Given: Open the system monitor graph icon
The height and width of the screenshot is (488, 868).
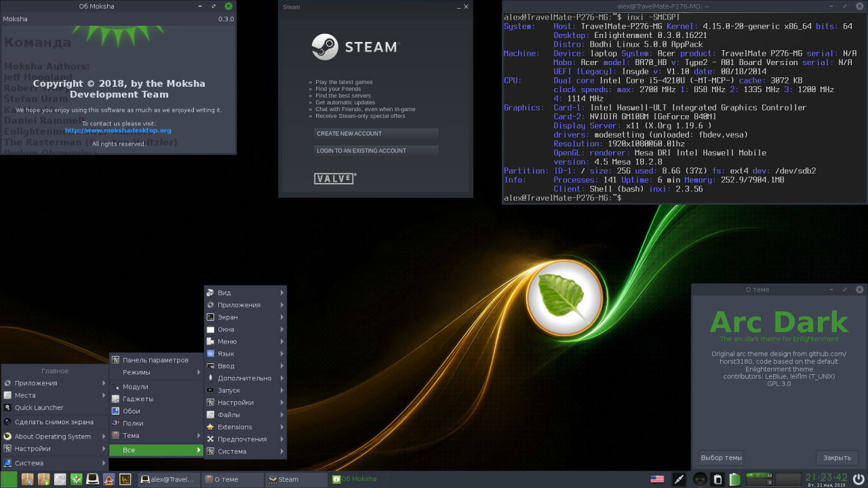Looking at the screenshot, I should tap(125, 479).
